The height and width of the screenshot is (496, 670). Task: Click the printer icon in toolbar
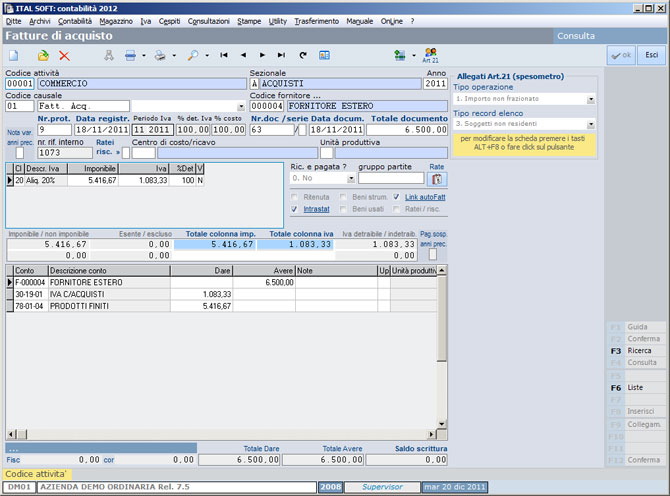pos(160,56)
